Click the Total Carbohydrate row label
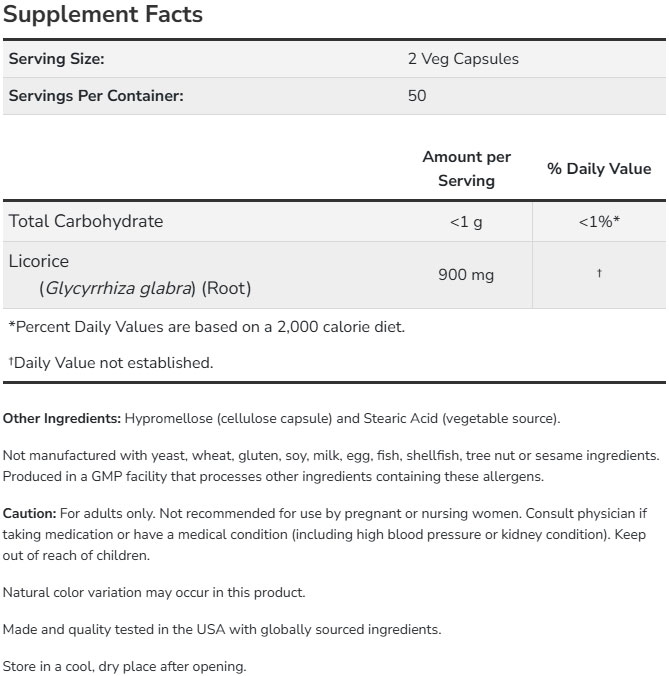 coord(85,221)
